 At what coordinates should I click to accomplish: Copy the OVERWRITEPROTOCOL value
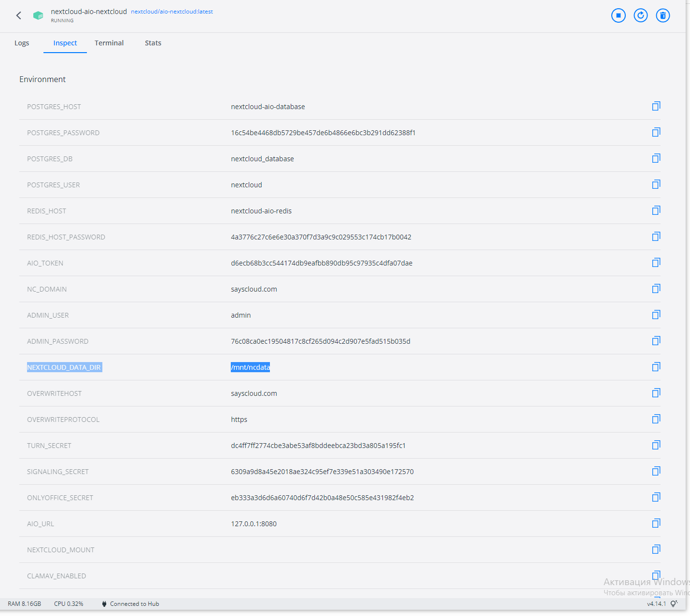click(x=656, y=419)
